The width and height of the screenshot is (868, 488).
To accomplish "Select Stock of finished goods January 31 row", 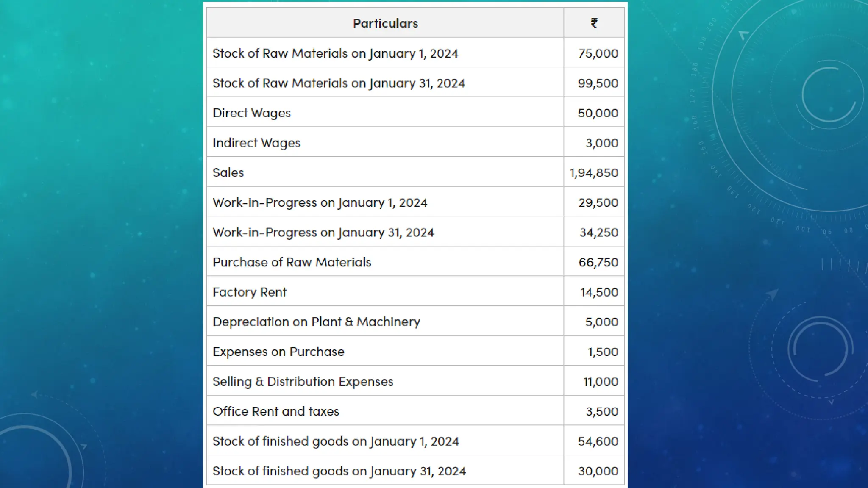I will tap(339, 471).
